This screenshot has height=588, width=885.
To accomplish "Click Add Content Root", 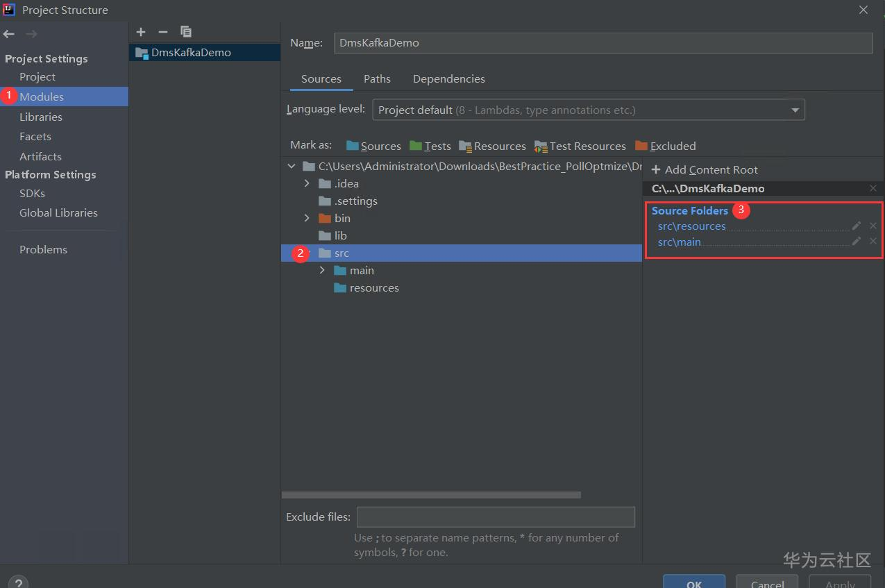I will pyautogui.click(x=704, y=169).
